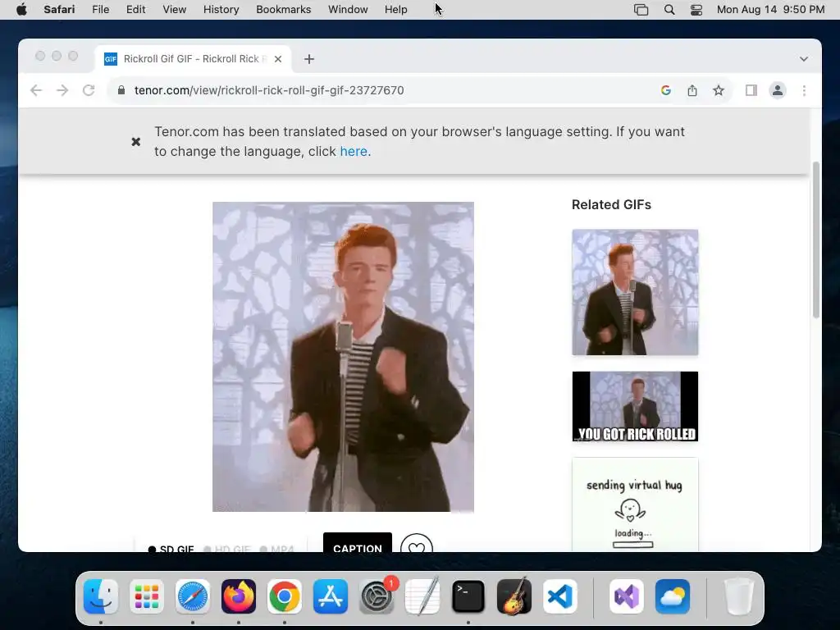Open Visual Studio from the Dock

click(626, 596)
